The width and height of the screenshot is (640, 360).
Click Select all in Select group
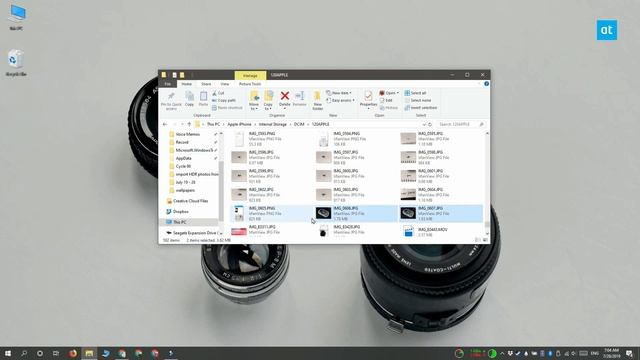click(x=415, y=93)
